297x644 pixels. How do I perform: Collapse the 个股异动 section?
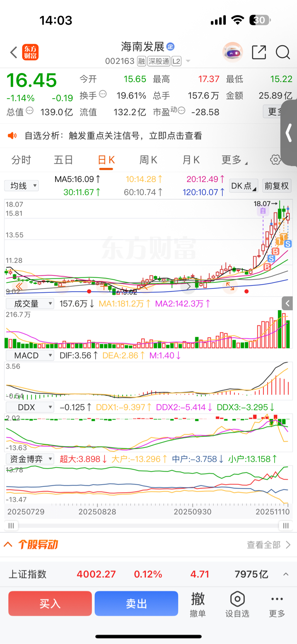(x=8, y=545)
